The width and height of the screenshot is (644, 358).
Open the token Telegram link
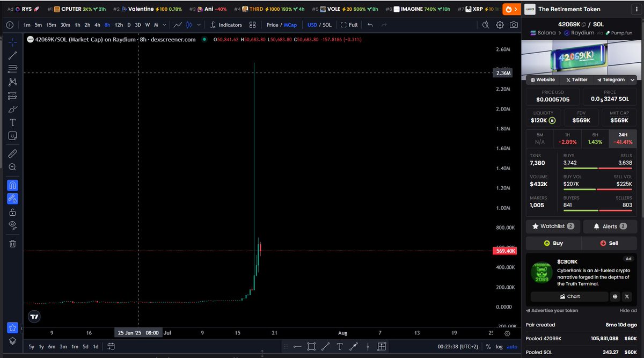click(x=611, y=79)
